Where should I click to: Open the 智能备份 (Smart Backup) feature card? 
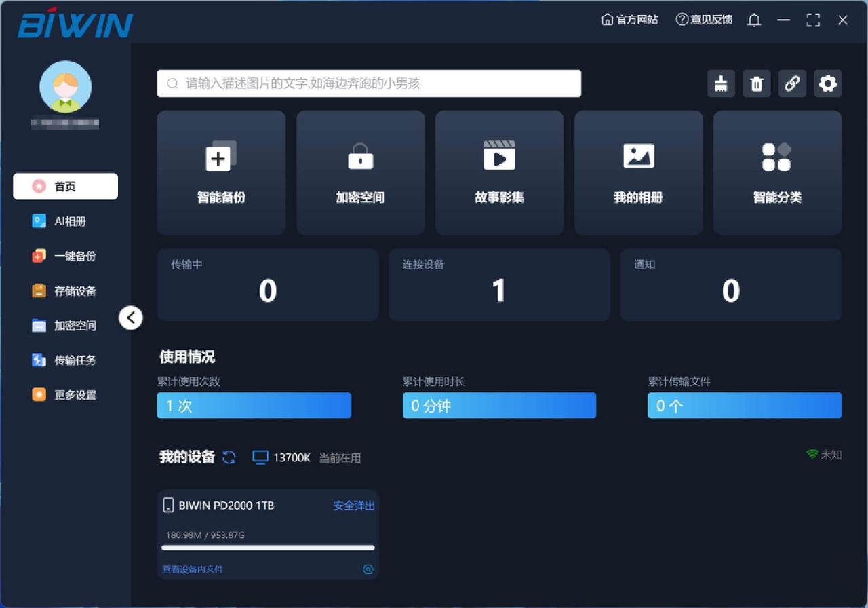(x=221, y=172)
